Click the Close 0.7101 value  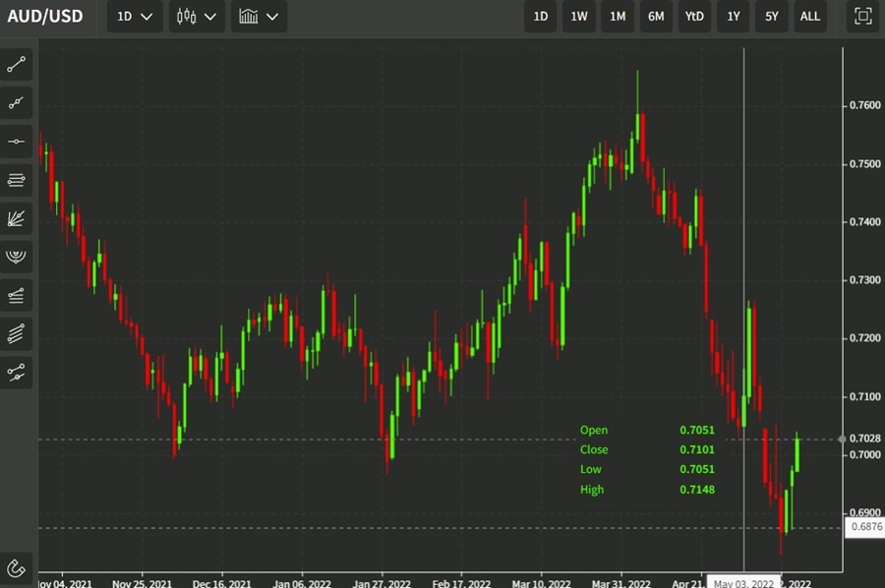point(697,449)
